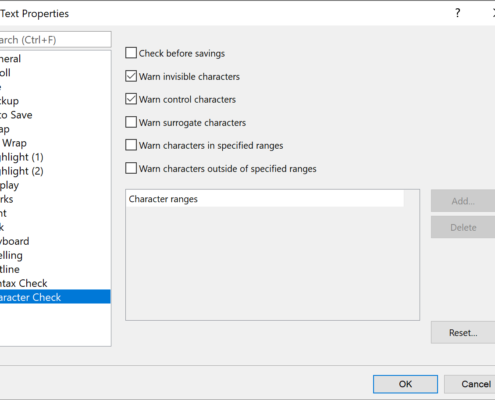
Task: Tick Warn characters outside of specified ranges
Action: (x=131, y=168)
